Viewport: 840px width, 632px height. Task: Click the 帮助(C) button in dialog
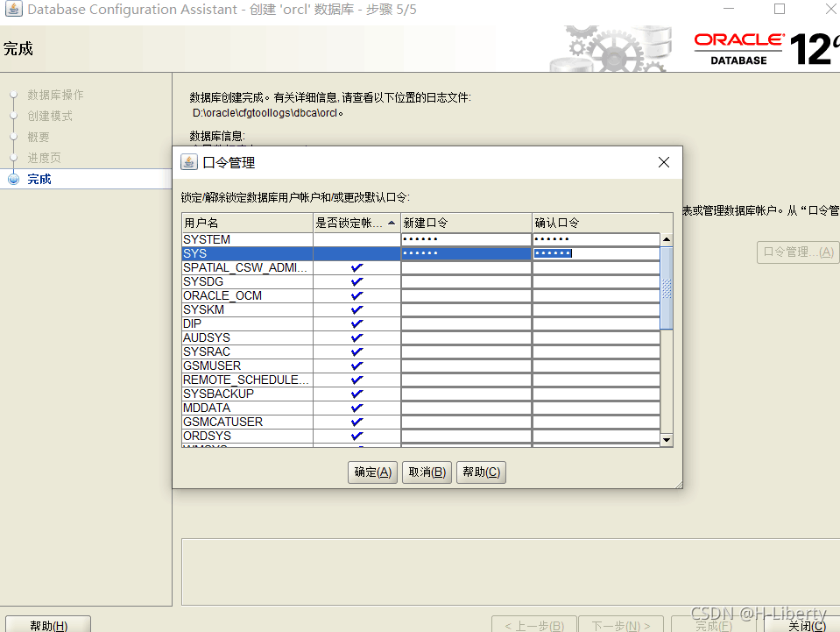481,472
